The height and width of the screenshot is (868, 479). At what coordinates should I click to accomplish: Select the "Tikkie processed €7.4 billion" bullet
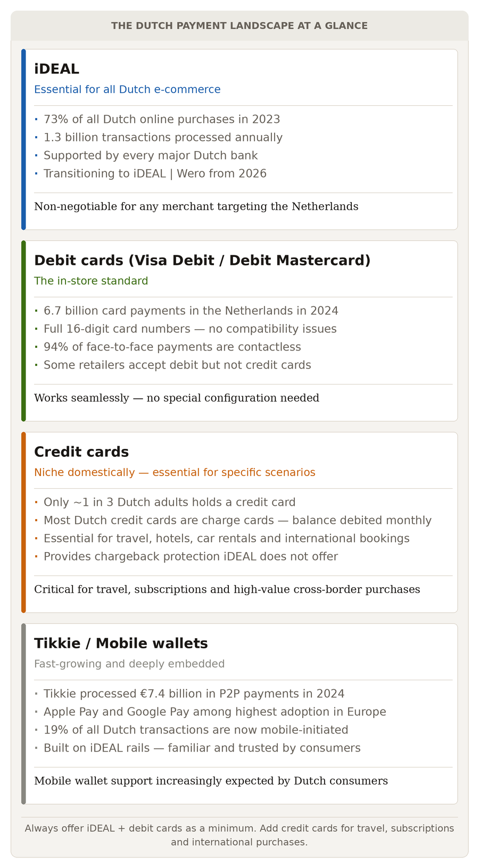(x=194, y=694)
